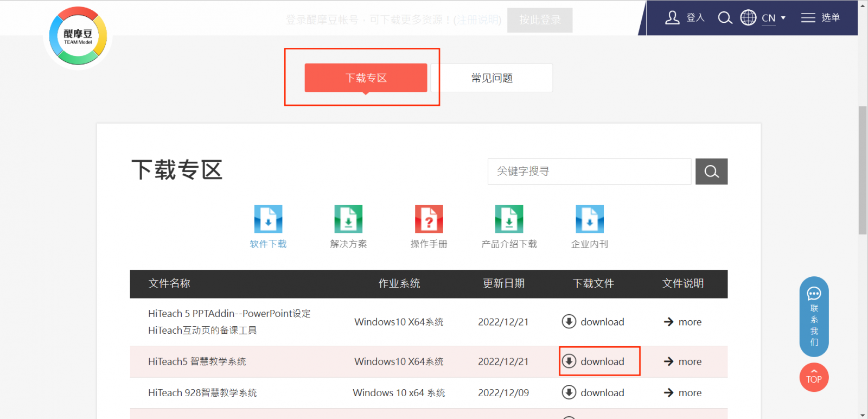Screen dimensions: 868x419
Task: Click the TOP scroll-to-top button
Action: pos(814,377)
